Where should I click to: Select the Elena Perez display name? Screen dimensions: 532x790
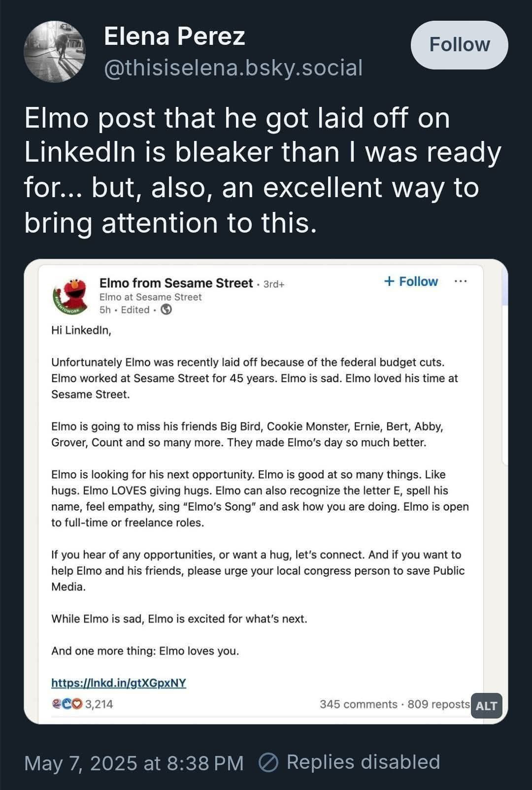(x=174, y=36)
